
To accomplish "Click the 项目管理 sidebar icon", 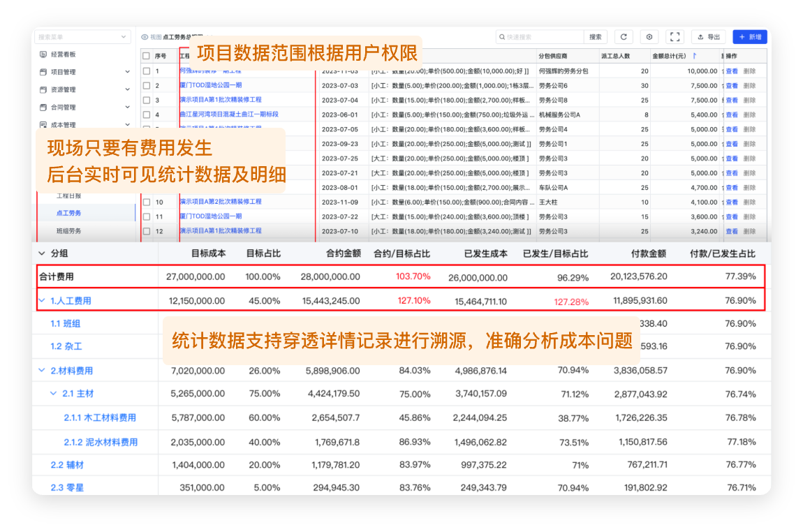I will (x=43, y=72).
